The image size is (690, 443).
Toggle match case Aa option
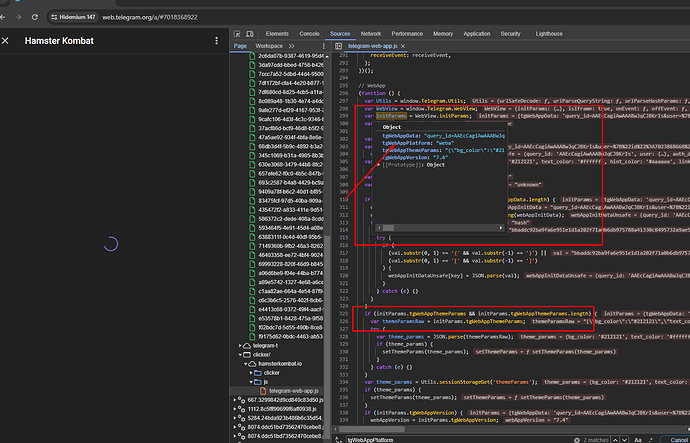pos(638,440)
